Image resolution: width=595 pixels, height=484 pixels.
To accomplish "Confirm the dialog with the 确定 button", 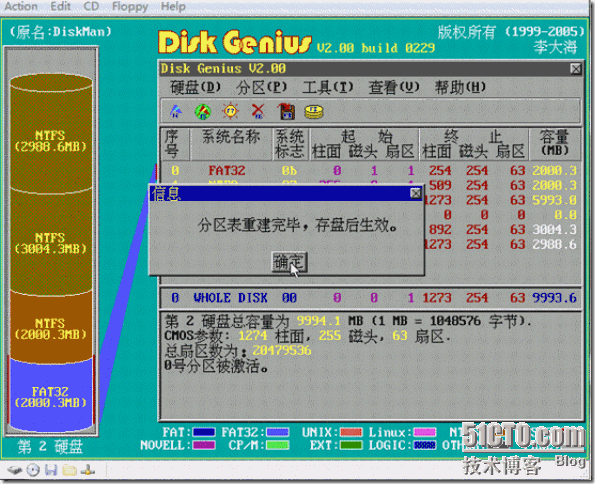I will tap(289, 262).
